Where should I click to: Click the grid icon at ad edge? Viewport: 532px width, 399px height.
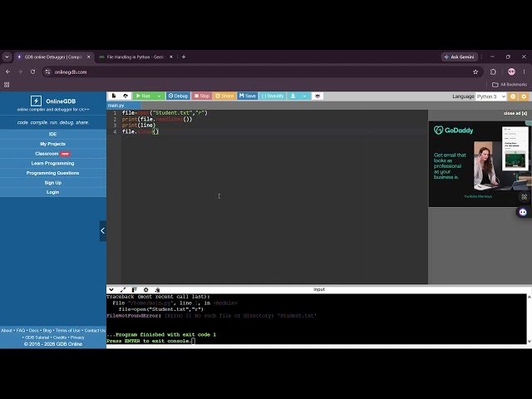point(525,197)
